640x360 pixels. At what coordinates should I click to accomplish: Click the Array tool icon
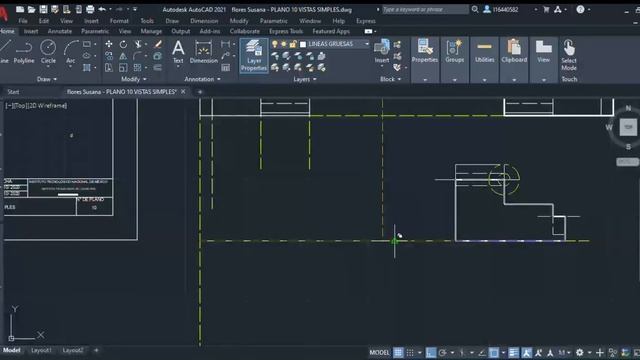click(137, 67)
